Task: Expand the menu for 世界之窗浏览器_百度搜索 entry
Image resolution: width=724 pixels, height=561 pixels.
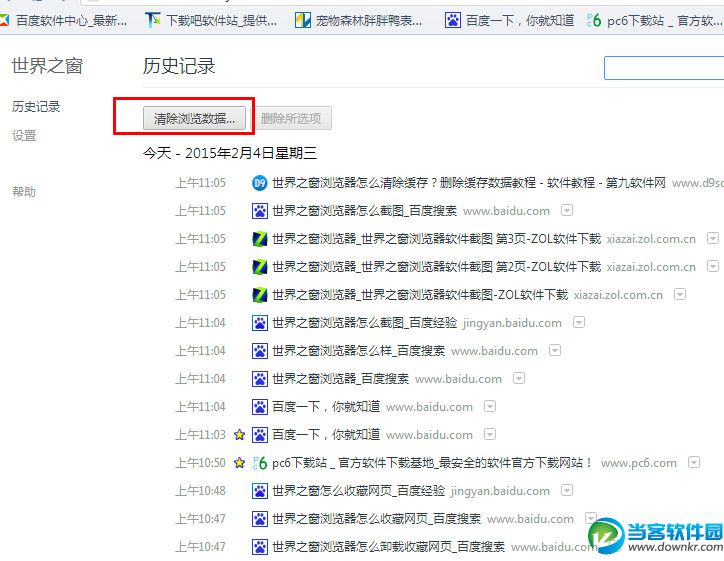Action: tap(519, 379)
